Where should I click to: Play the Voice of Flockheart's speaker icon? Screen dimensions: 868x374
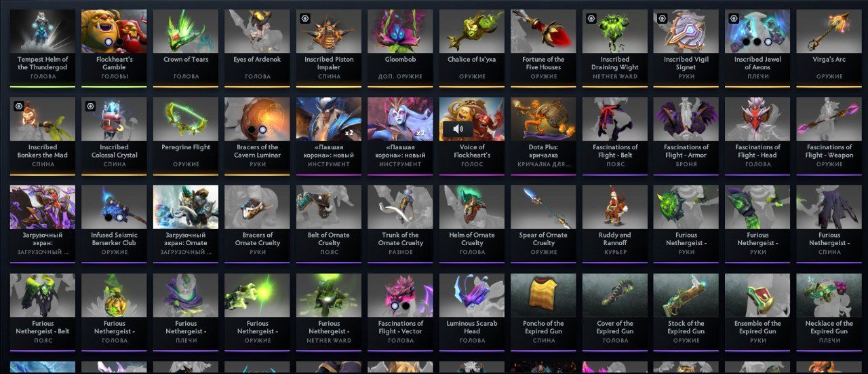pos(458,128)
